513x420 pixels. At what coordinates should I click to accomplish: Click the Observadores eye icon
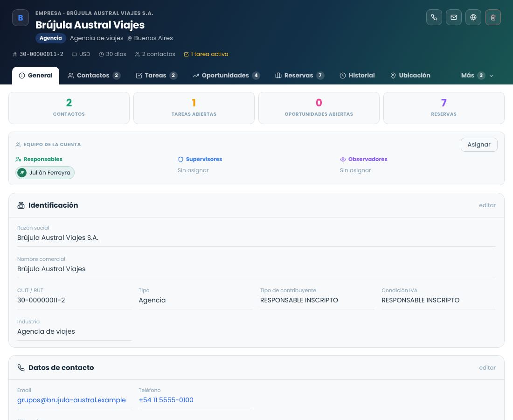point(343,160)
